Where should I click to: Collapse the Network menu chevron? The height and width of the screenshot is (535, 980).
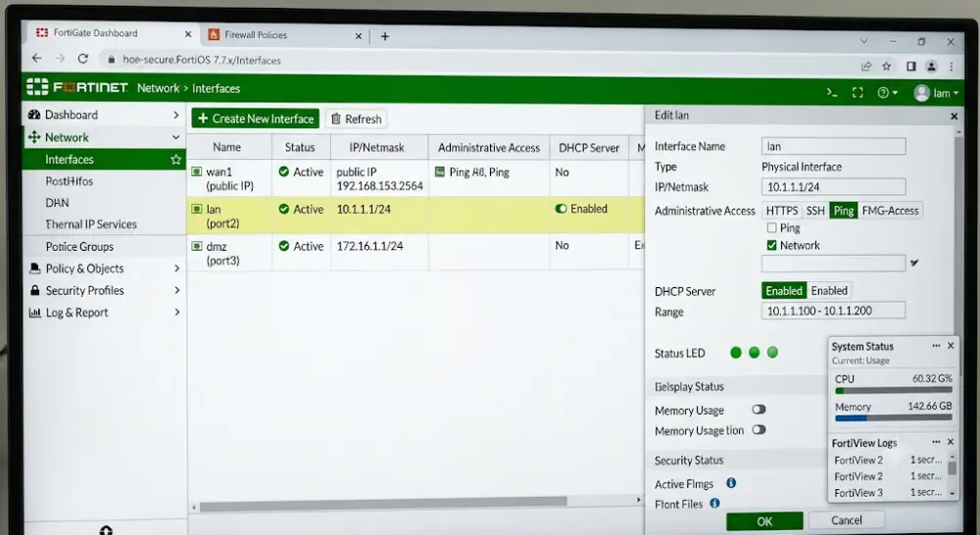pos(175,137)
